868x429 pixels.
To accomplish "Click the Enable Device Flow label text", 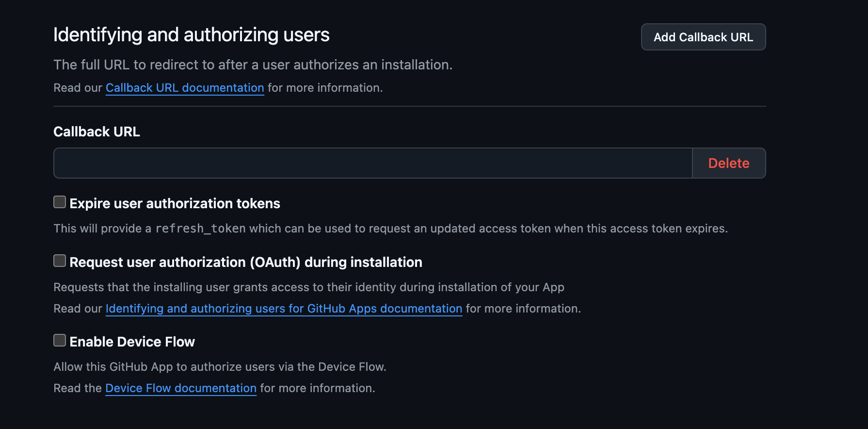I will pyautogui.click(x=132, y=342).
